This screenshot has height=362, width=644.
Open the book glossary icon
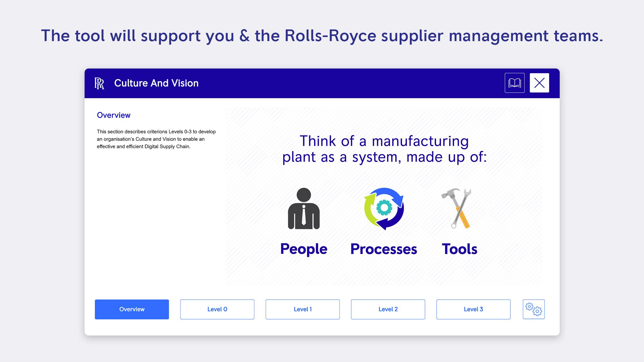click(x=514, y=83)
